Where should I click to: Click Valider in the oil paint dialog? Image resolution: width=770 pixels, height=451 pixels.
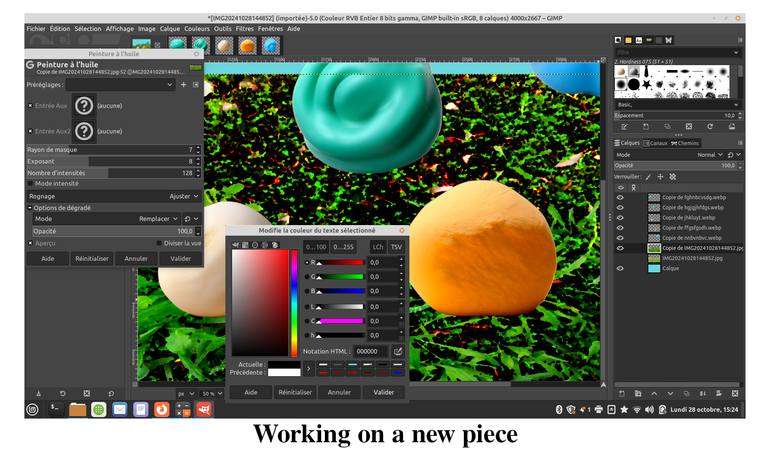[x=180, y=258]
